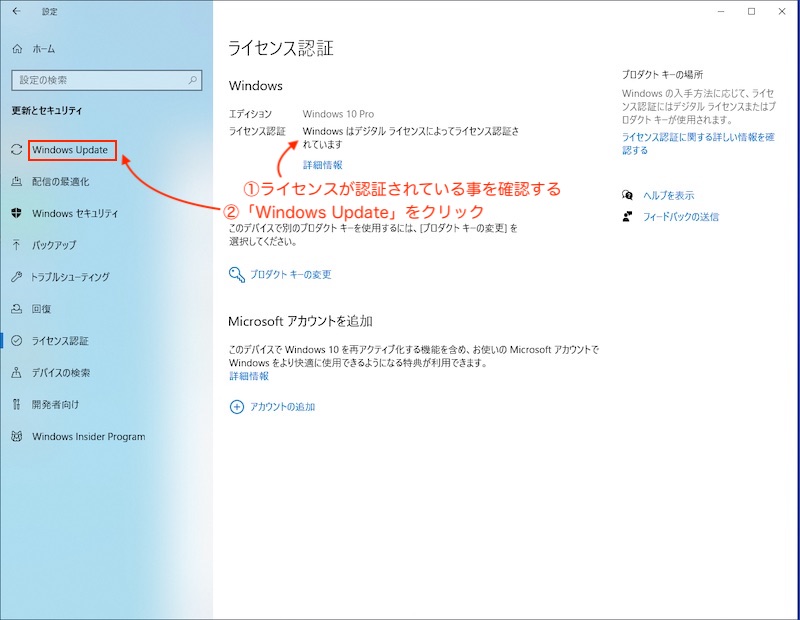Open 詳細情報 link under Microsoft アカウント
Screen dimensions: 800x620
[x=249, y=376]
